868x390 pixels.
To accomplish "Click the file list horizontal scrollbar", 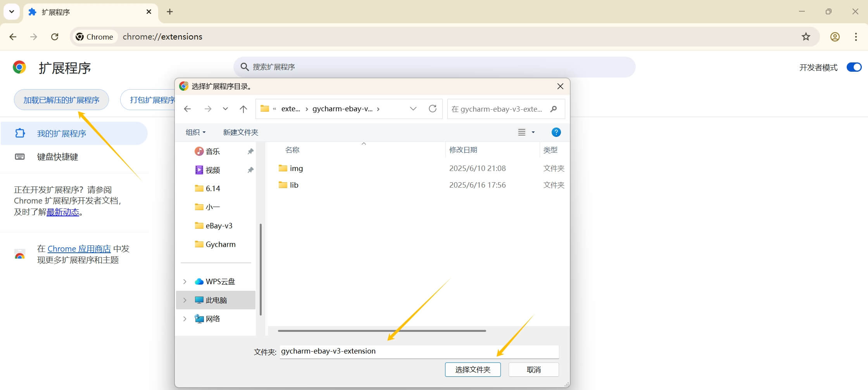I will (x=382, y=331).
